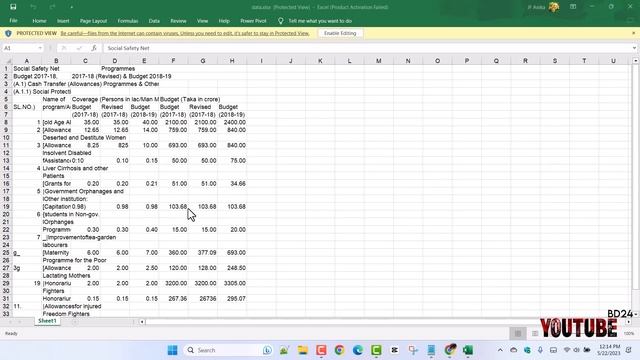Click the Undo arrow icon
The image size is (640, 360).
[x=33, y=7]
